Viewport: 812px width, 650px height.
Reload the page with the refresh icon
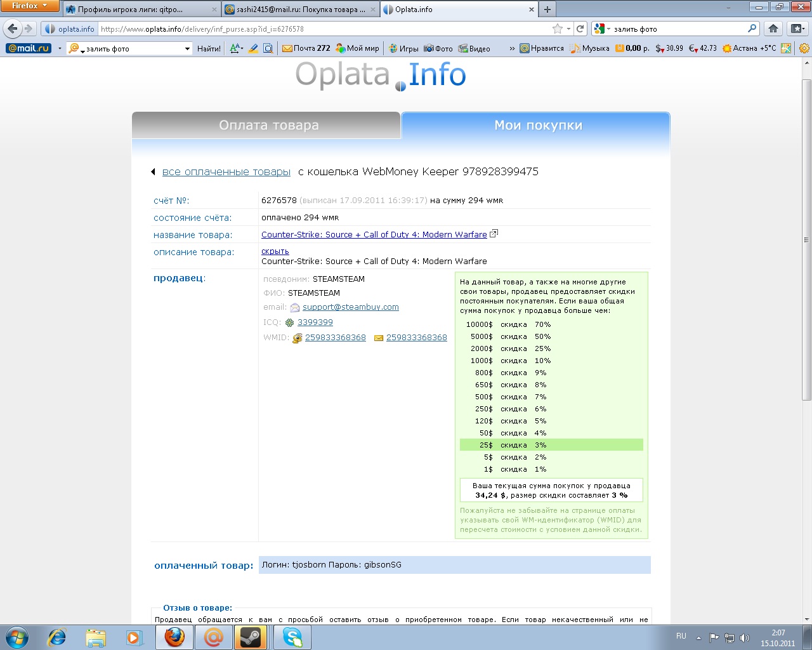tap(580, 29)
